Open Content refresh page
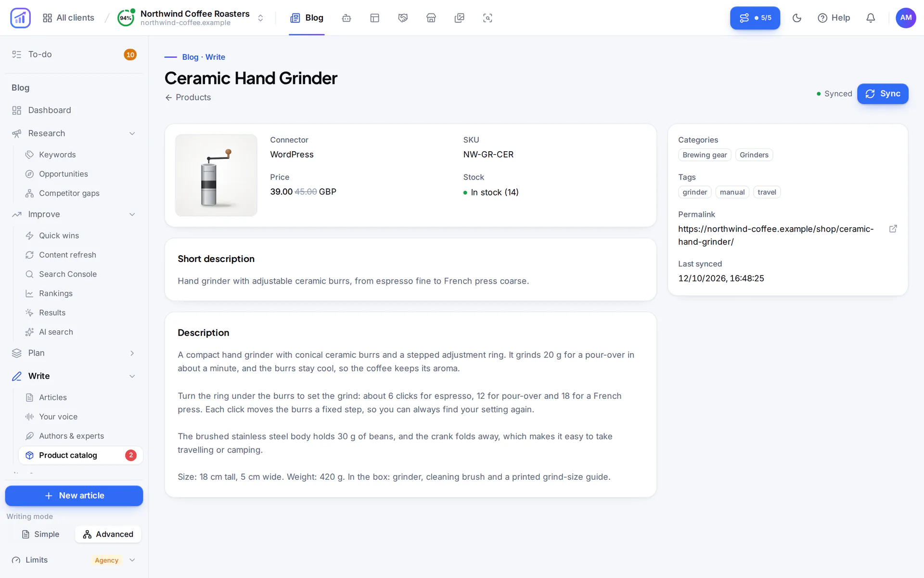The height and width of the screenshot is (578, 924). (81, 255)
